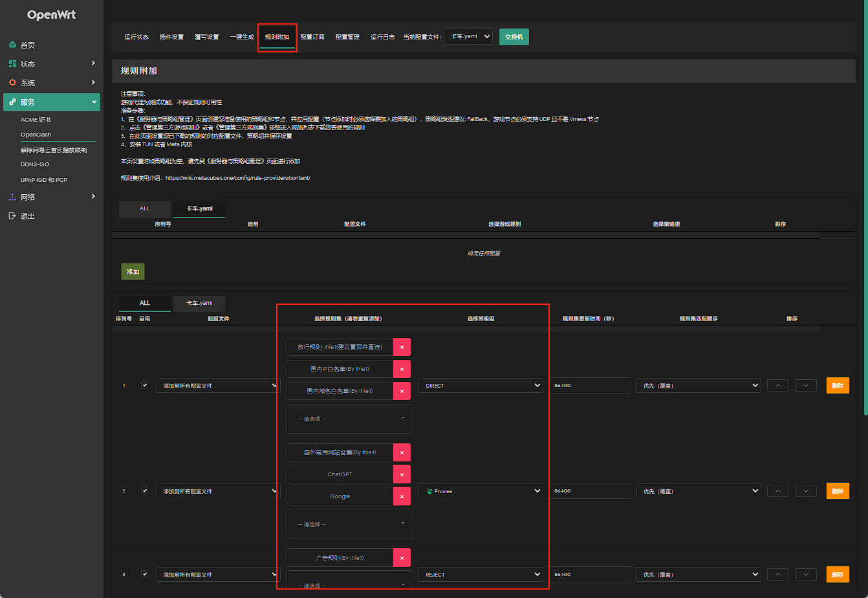
Task: Click the green 交换机 button
Action: (x=514, y=37)
